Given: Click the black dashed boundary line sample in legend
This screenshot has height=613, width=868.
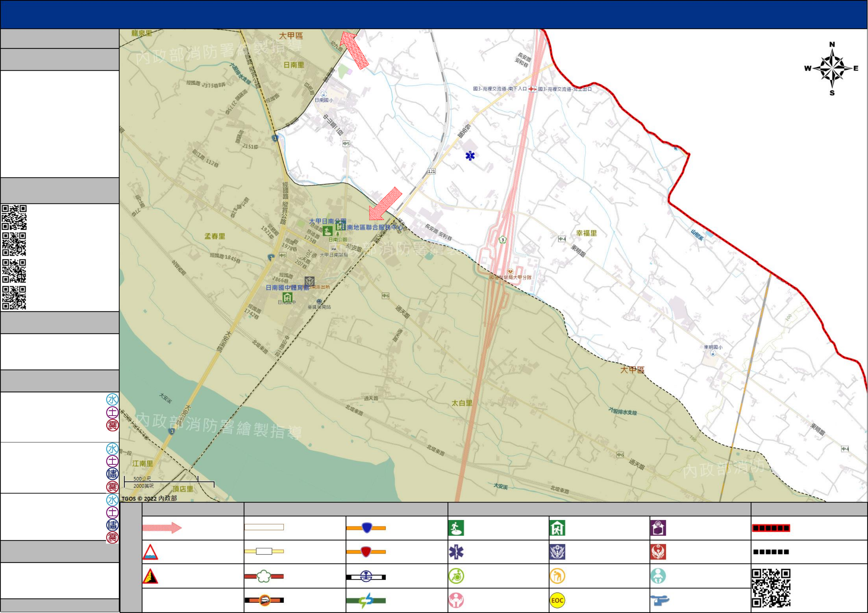Looking at the screenshot, I should tap(771, 552).
